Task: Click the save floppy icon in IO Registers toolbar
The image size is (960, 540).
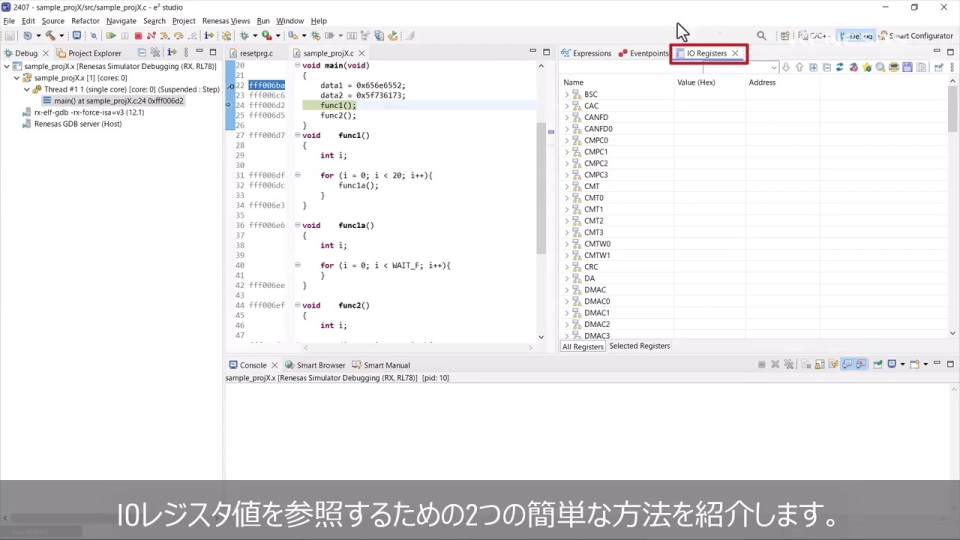Action: 907,67
